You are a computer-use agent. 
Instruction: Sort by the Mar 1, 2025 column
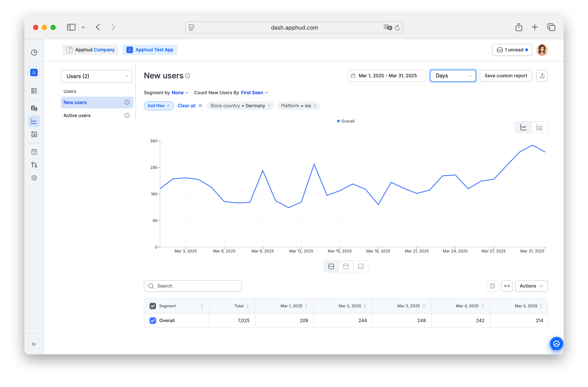(306, 306)
